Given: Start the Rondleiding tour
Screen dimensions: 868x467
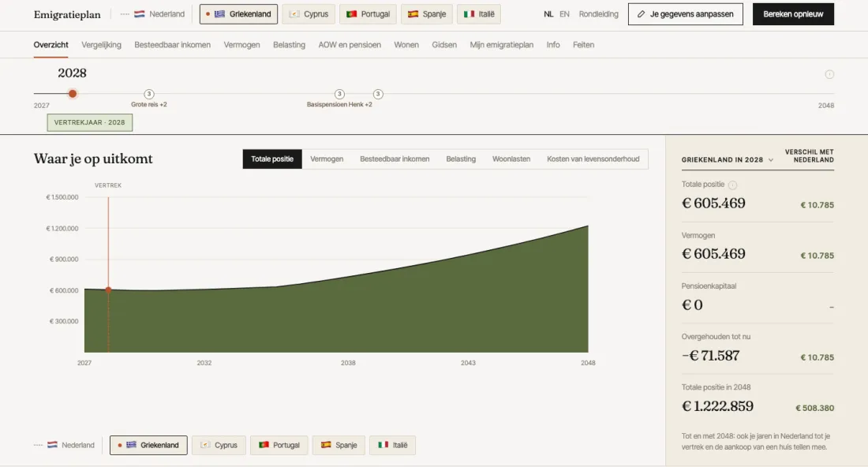Looking at the screenshot, I should pos(598,14).
